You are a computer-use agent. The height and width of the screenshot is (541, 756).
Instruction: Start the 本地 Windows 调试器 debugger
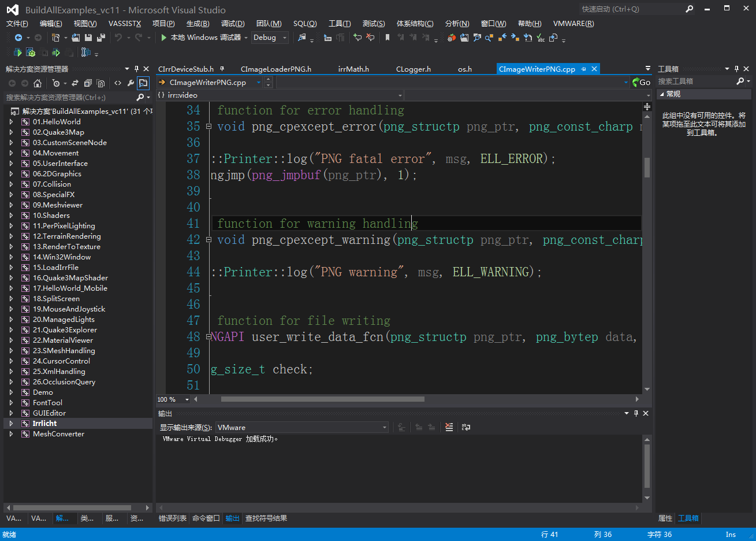tap(202, 38)
